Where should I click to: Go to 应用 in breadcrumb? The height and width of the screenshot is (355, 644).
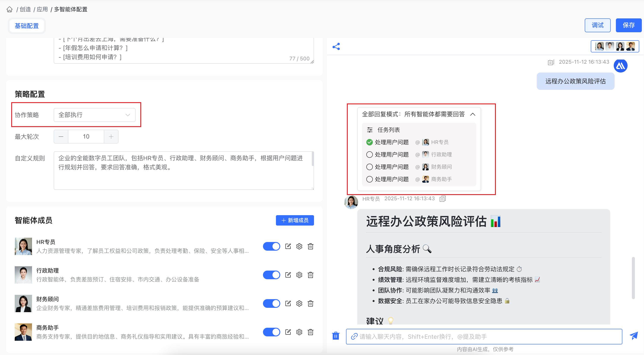42,10
